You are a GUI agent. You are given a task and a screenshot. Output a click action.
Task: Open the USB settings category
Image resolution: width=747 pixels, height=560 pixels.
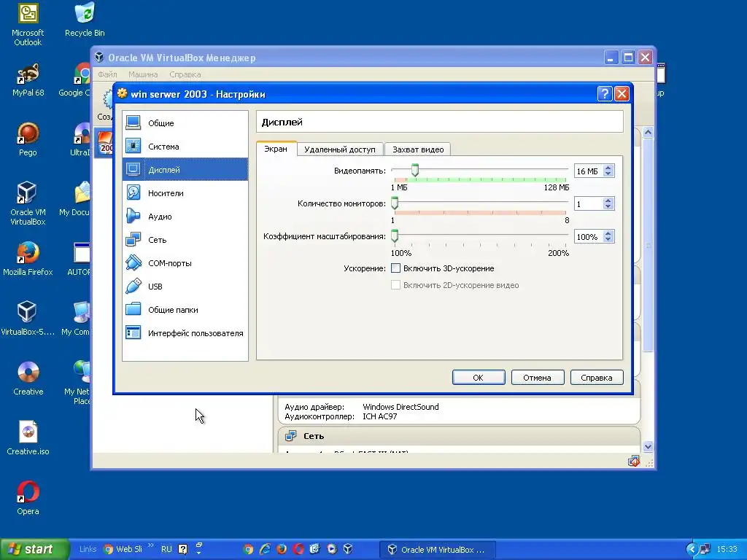tap(185, 286)
